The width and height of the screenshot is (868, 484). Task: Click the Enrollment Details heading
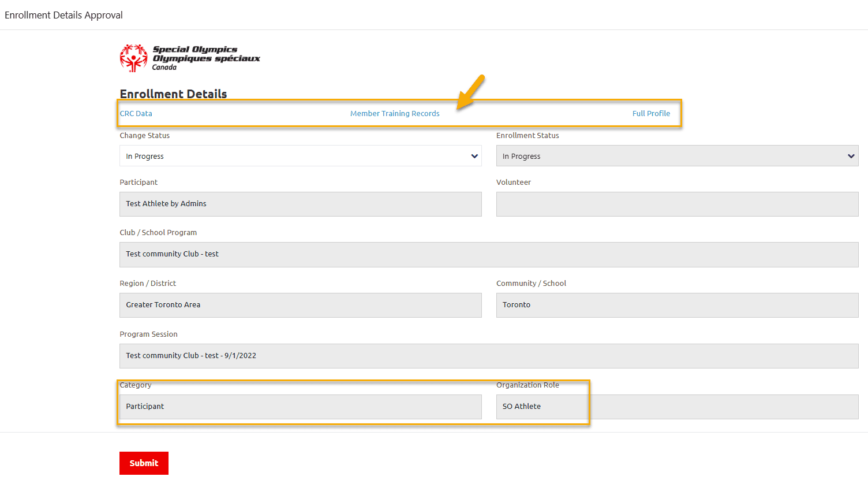point(173,94)
